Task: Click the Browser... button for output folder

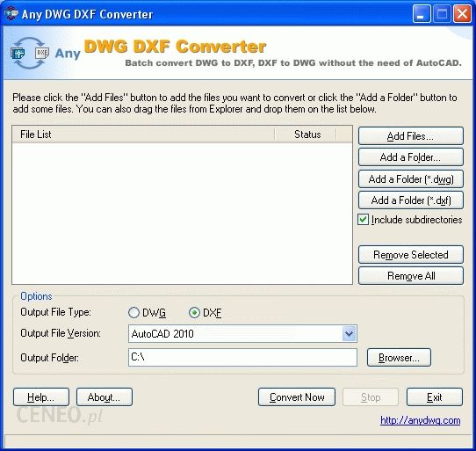Action: click(x=399, y=358)
